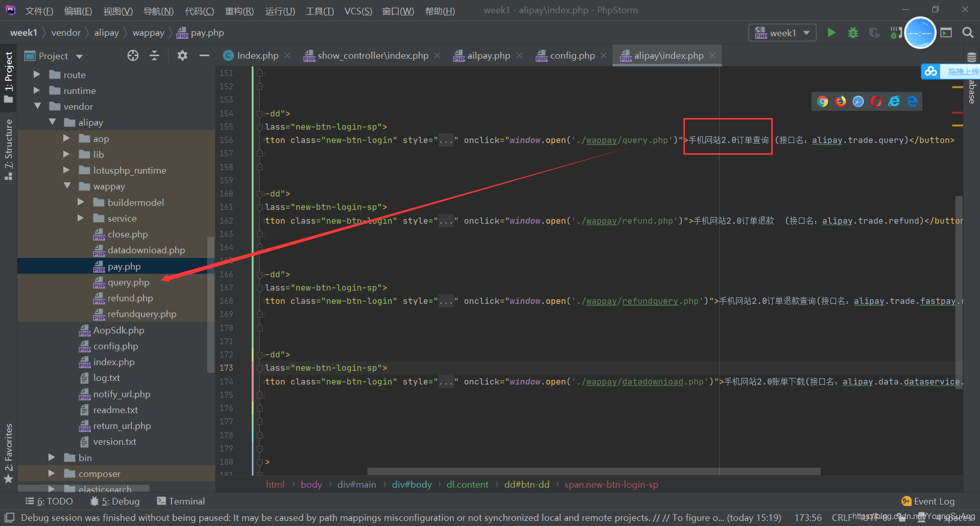Expand the runtime folder

click(37, 90)
